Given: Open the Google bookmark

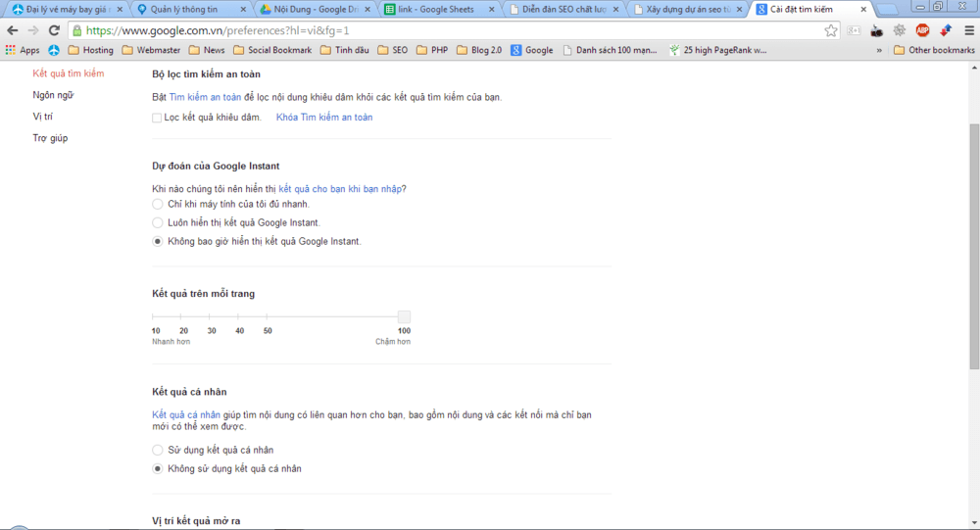Looking at the screenshot, I should coord(532,50).
